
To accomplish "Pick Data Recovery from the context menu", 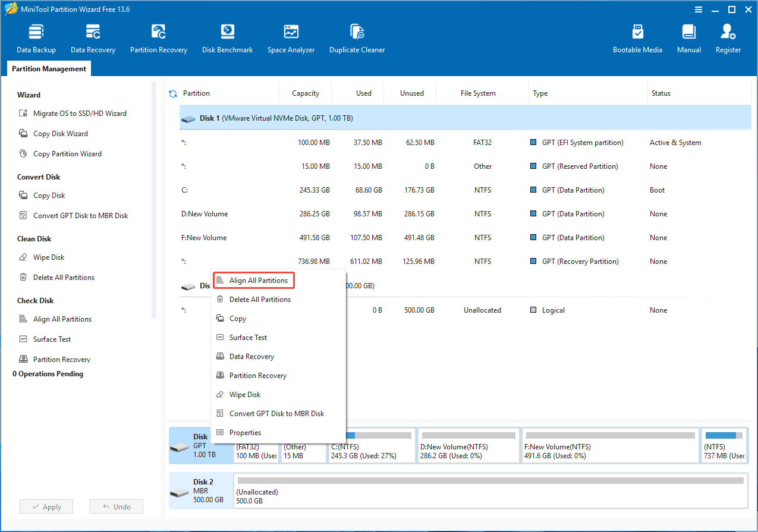I will pos(278,357).
